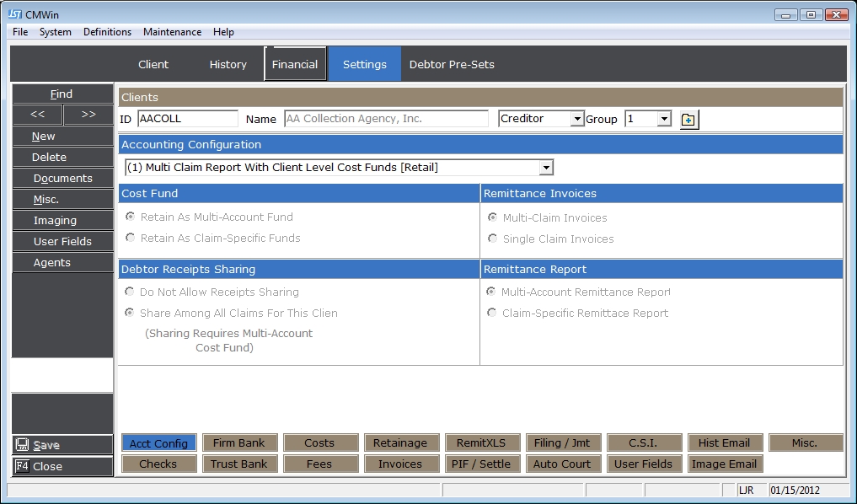Go to next client with >> button

[88, 115]
